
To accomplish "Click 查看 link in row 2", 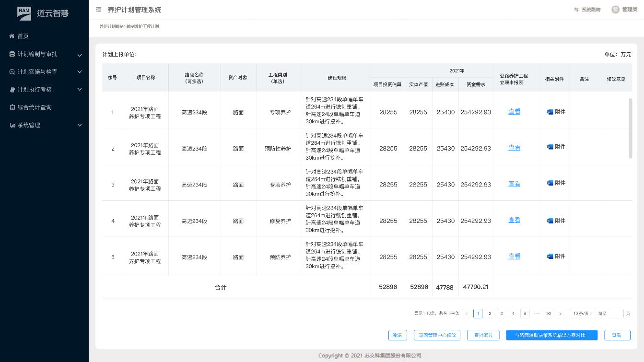I will (514, 148).
